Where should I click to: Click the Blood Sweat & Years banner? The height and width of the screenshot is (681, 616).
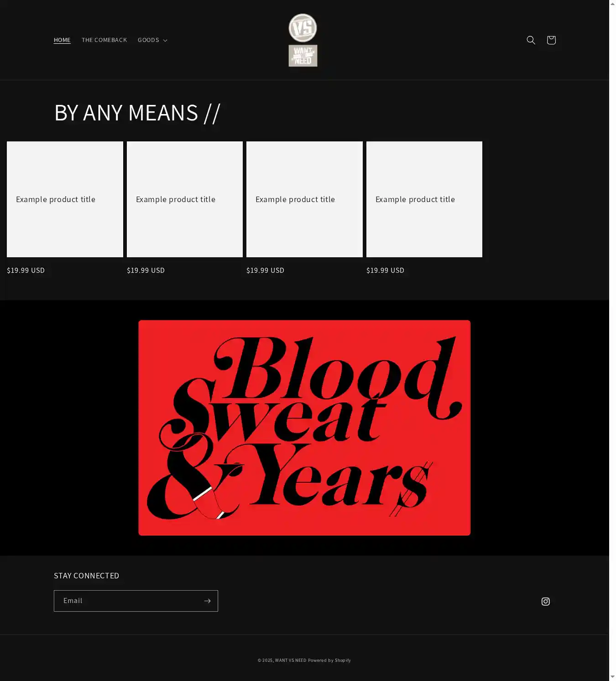coord(304,428)
